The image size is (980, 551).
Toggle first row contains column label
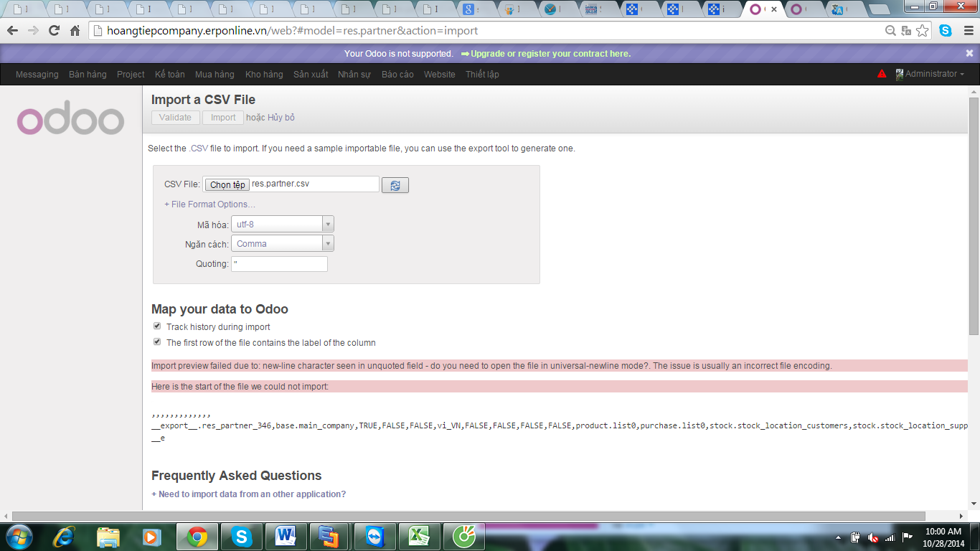click(157, 342)
